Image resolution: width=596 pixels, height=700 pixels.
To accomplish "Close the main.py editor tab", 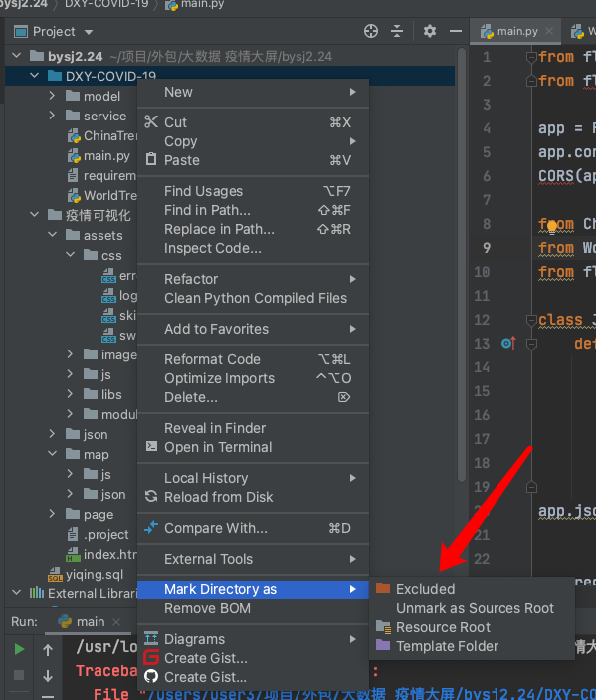I will [x=549, y=31].
